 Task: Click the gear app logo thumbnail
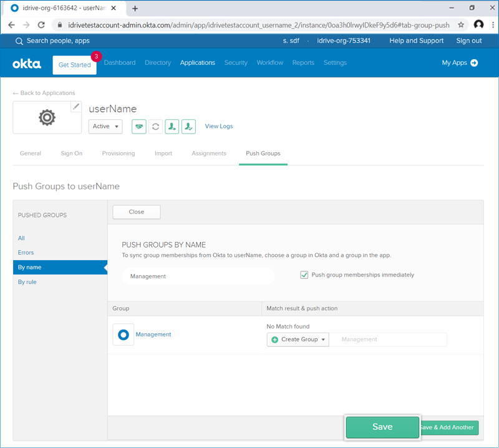click(47, 117)
